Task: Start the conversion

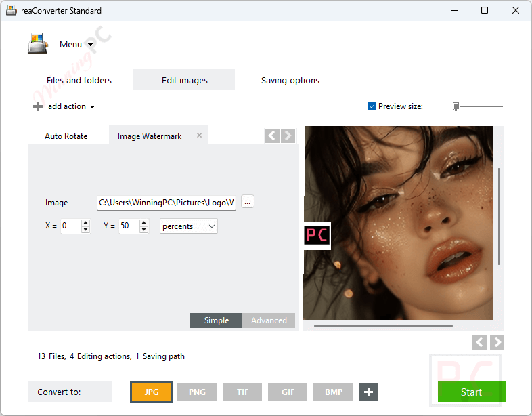Action: [x=472, y=392]
